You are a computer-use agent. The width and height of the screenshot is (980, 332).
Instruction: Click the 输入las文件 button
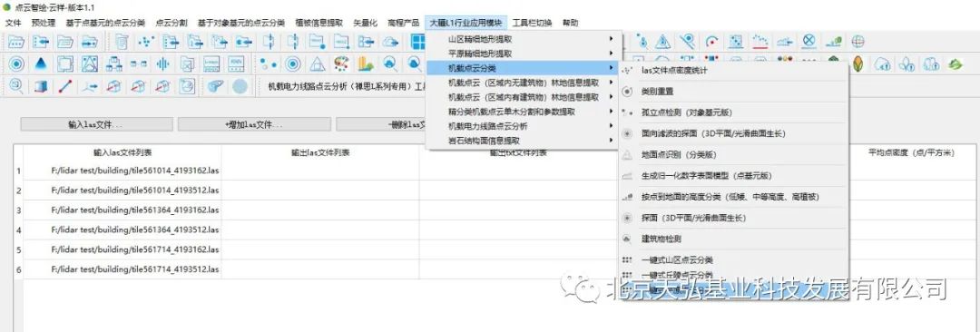[96, 124]
